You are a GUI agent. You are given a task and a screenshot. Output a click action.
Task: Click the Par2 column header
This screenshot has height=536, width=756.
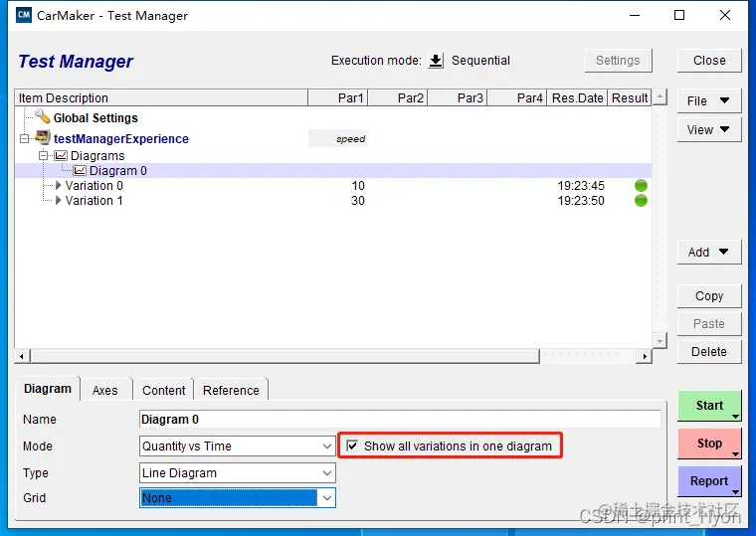pos(398,97)
